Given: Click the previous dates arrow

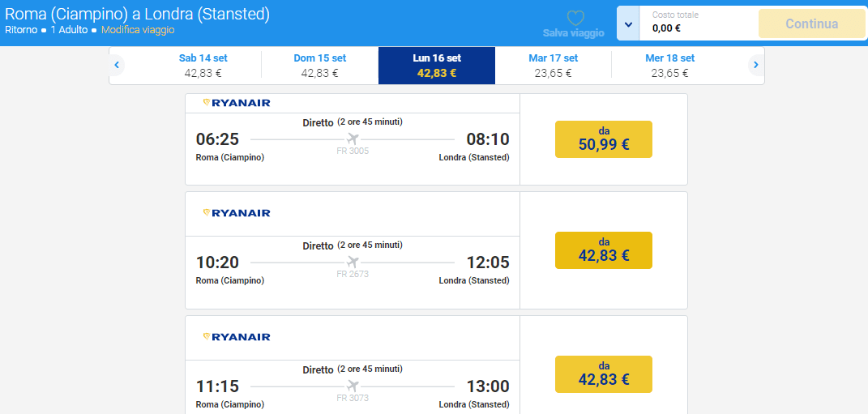Looking at the screenshot, I should click(x=118, y=65).
